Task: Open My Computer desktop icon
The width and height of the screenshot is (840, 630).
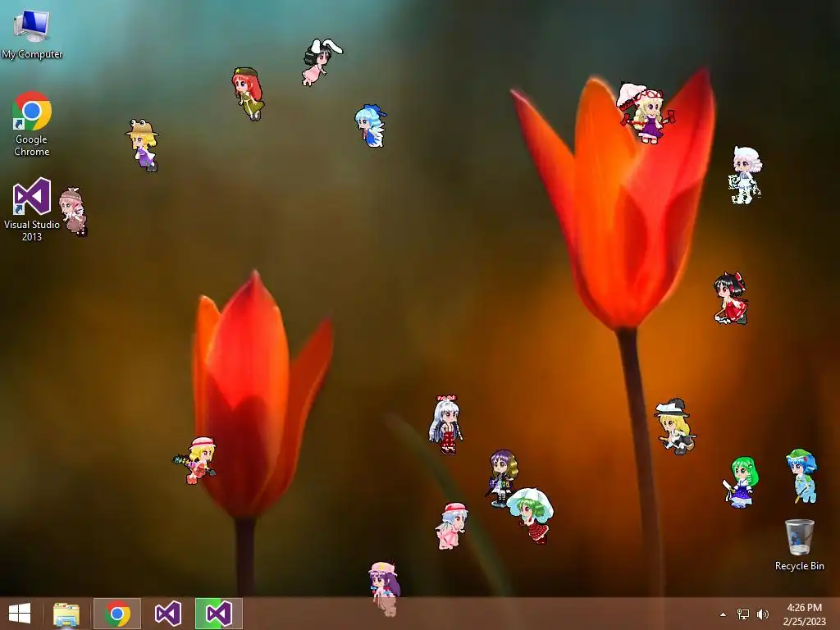Action: pyautogui.click(x=32, y=33)
